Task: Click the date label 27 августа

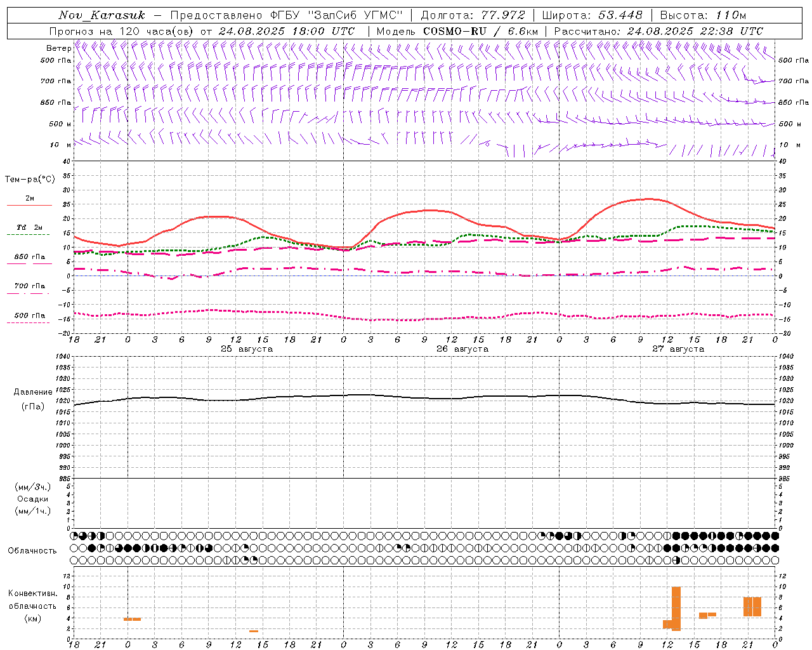Action: (x=678, y=349)
